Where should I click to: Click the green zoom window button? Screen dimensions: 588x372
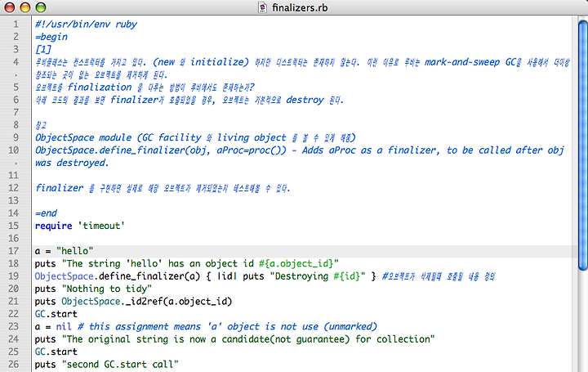(41, 7)
